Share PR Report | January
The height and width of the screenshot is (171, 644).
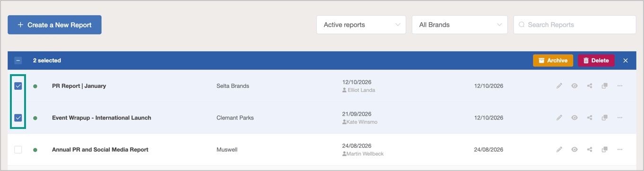pyautogui.click(x=590, y=86)
